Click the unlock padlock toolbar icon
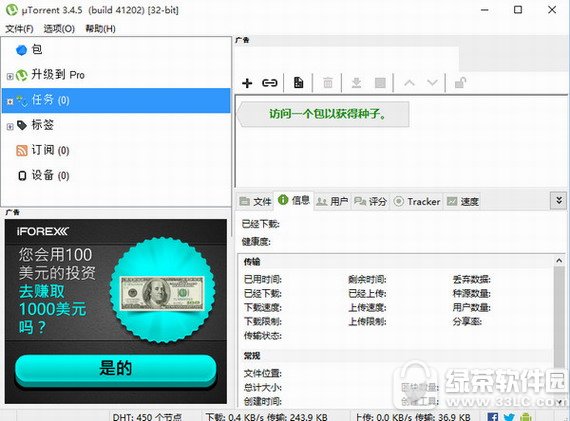 click(460, 83)
